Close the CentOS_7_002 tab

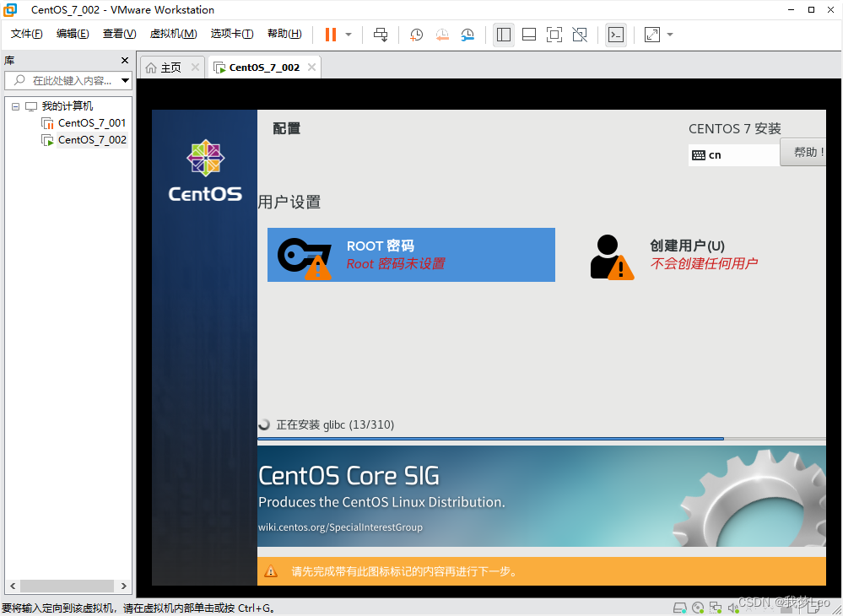pos(311,68)
